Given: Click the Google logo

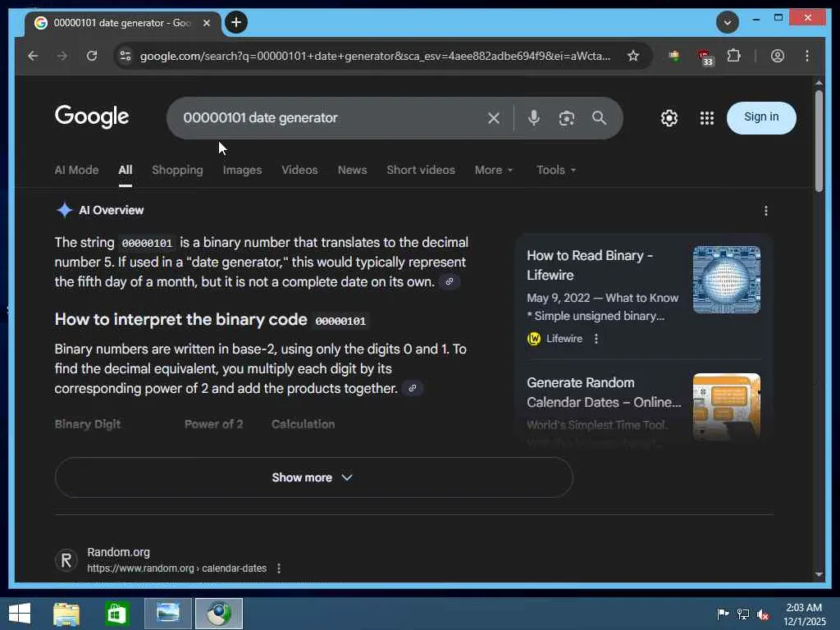Looking at the screenshot, I should coord(92,116).
